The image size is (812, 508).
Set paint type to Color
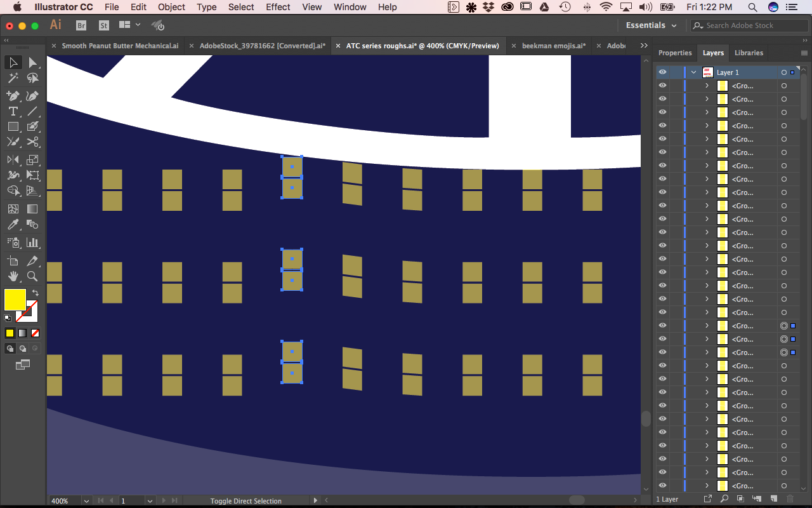pyautogui.click(x=10, y=333)
